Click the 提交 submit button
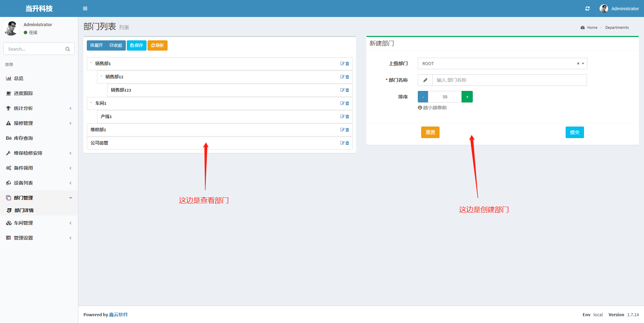Image resolution: width=644 pixels, height=323 pixels. (x=574, y=132)
